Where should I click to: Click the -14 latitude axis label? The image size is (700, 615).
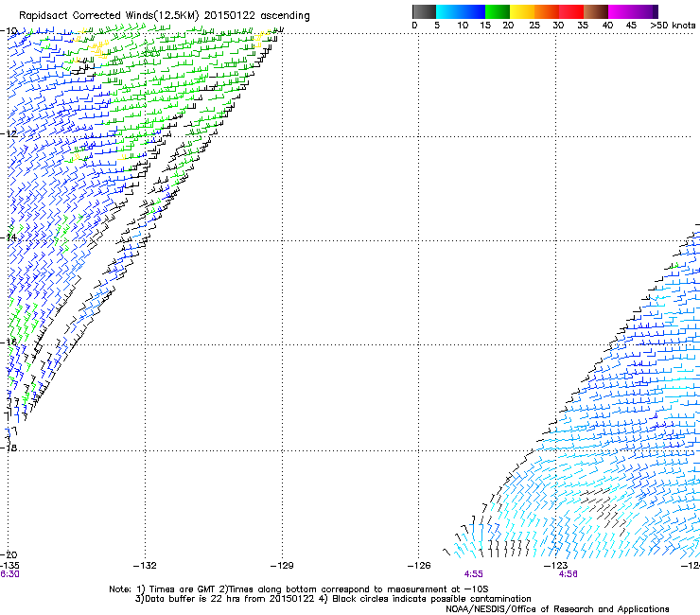point(9,237)
